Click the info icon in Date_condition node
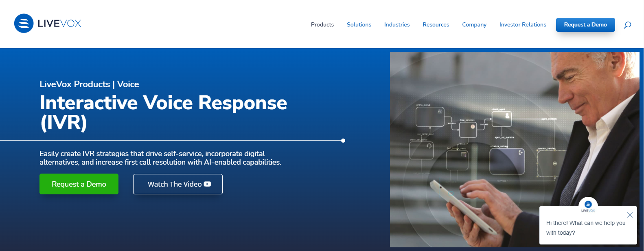 pos(473,127)
